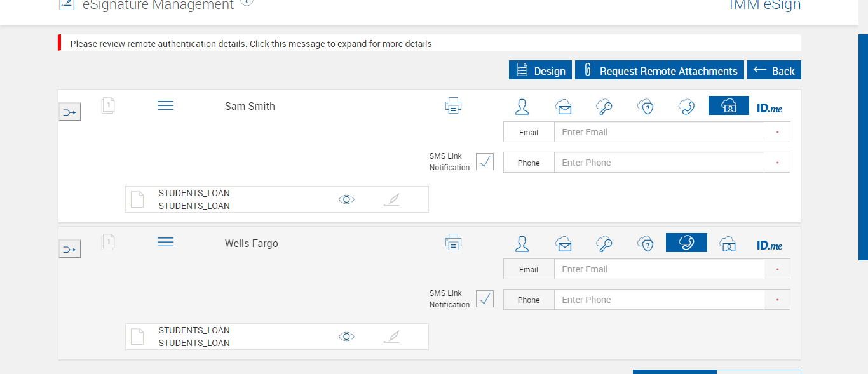This screenshot has width=868, height=374.
Task: Pick phone authentication icon for Sam Smith
Action: point(686,107)
